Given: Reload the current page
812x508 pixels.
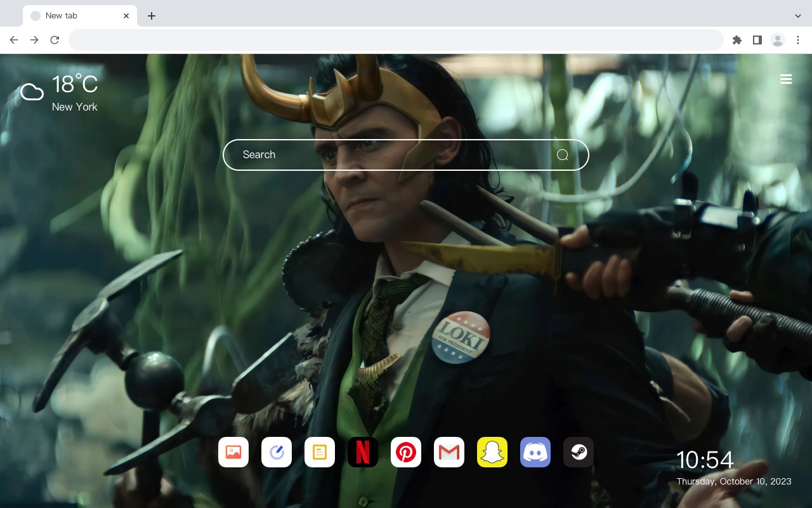Looking at the screenshot, I should [x=55, y=40].
